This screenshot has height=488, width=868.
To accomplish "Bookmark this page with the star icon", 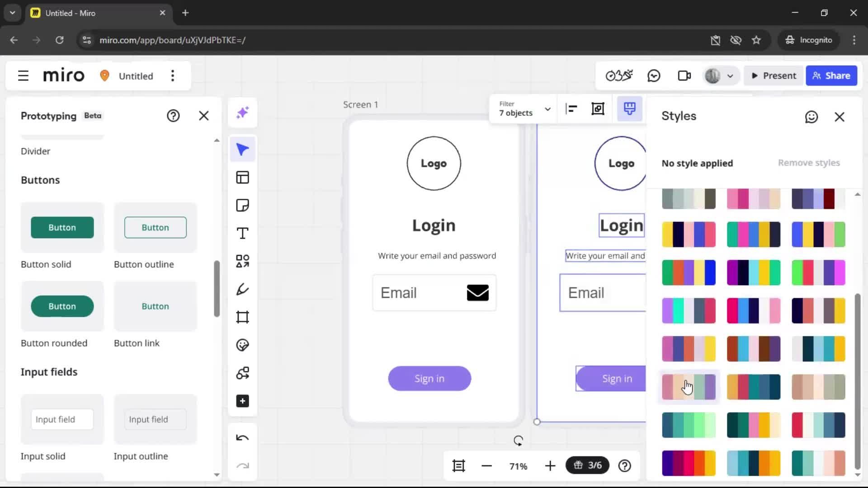I will click(756, 40).
